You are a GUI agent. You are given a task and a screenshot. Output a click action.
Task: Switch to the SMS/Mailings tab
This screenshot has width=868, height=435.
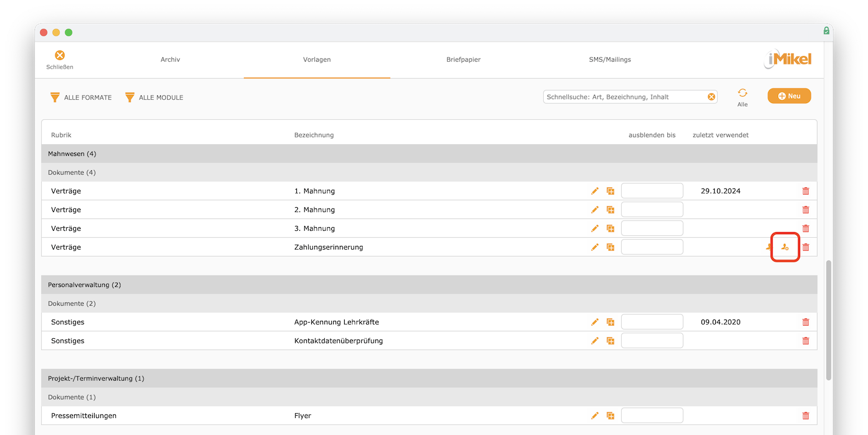click(x=610, y=59)
